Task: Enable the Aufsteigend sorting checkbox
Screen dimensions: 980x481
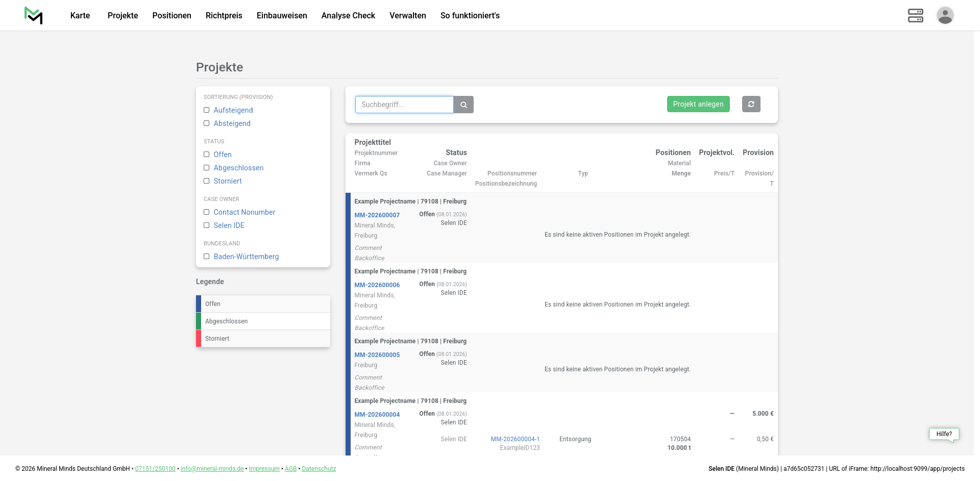Action: (207, 110)
